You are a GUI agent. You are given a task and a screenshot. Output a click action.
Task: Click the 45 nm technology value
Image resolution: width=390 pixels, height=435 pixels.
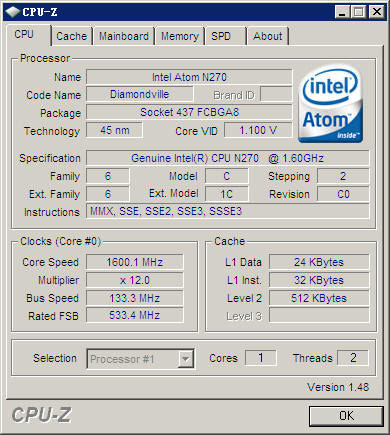coord(114,130)
